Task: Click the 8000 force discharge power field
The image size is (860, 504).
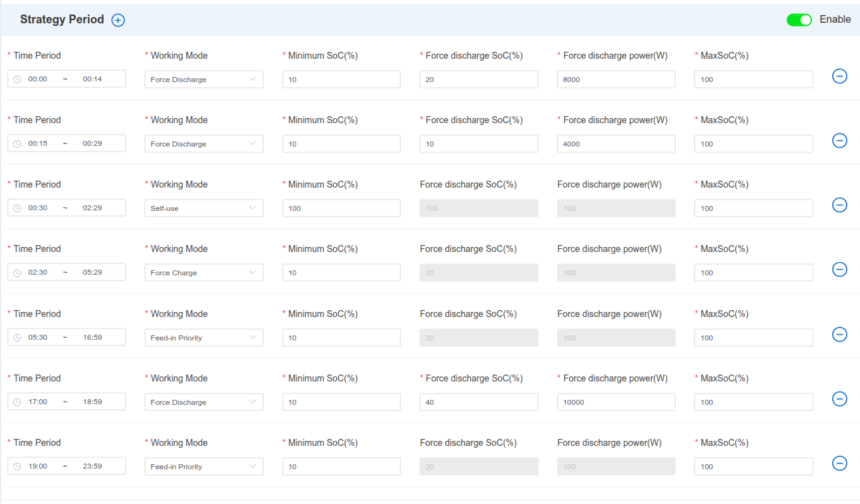Action: pyautogui.click(x=615, y=80)
